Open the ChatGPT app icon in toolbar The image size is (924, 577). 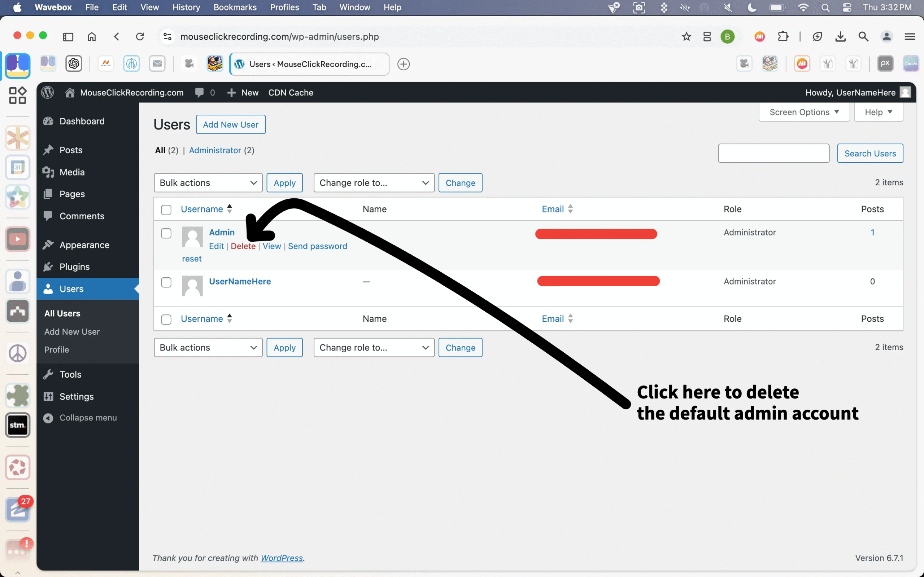tap(74, 64)
